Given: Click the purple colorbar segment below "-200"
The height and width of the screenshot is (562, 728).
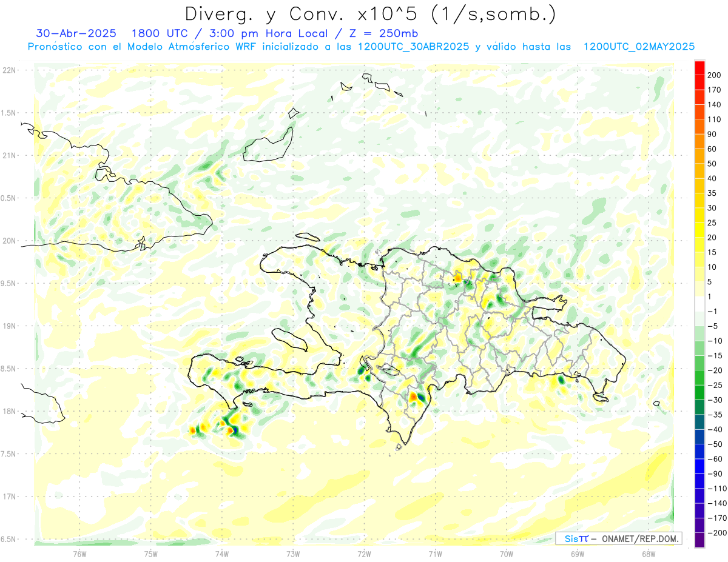Looking at the screenshot, I should (x=699, y=540).
